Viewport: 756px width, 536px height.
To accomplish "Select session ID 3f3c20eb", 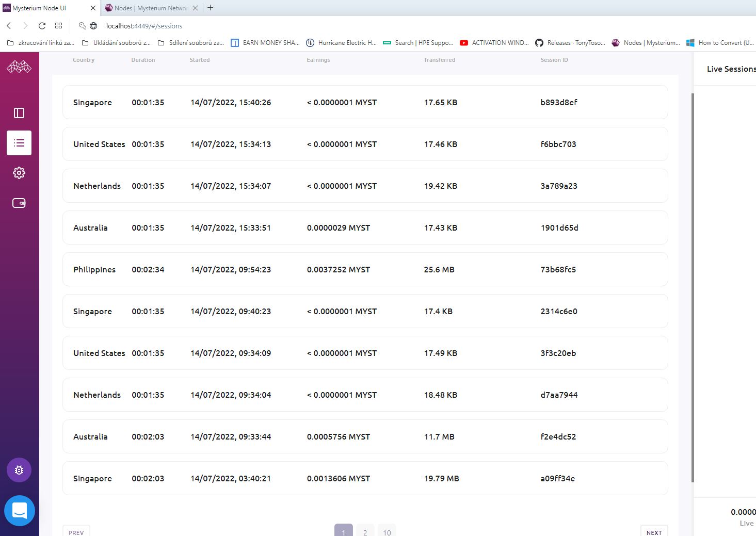I will click(x=558, y=353).
